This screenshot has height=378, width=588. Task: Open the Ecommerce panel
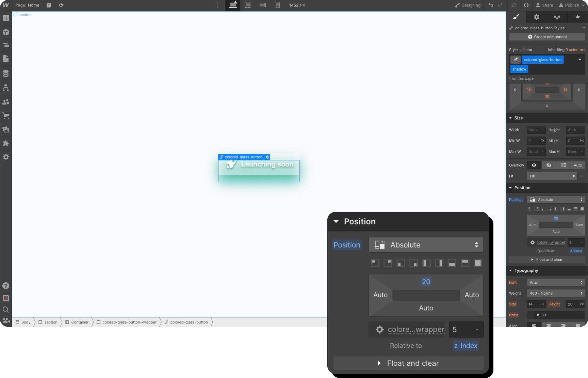pos(5,116)
